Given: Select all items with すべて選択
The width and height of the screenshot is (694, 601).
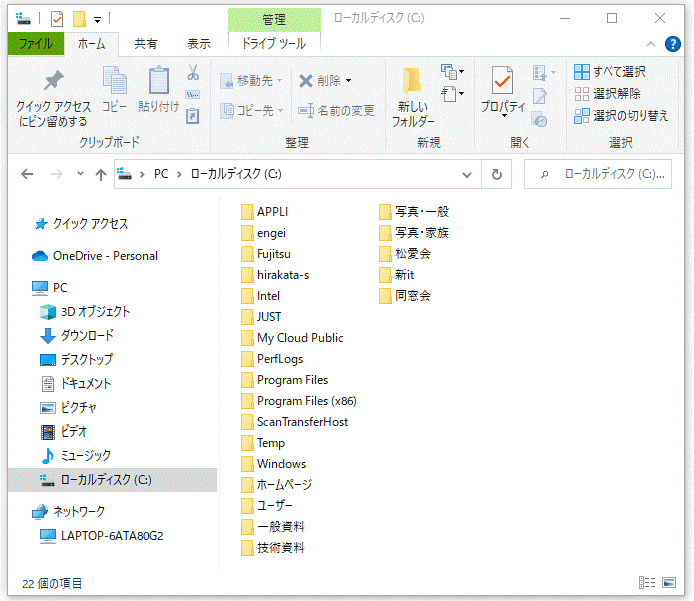Looking at the screenshot, I should (609, 72).
